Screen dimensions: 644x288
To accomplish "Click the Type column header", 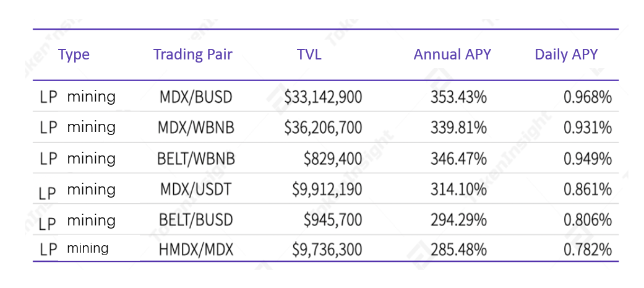I will tap(74, 55).
